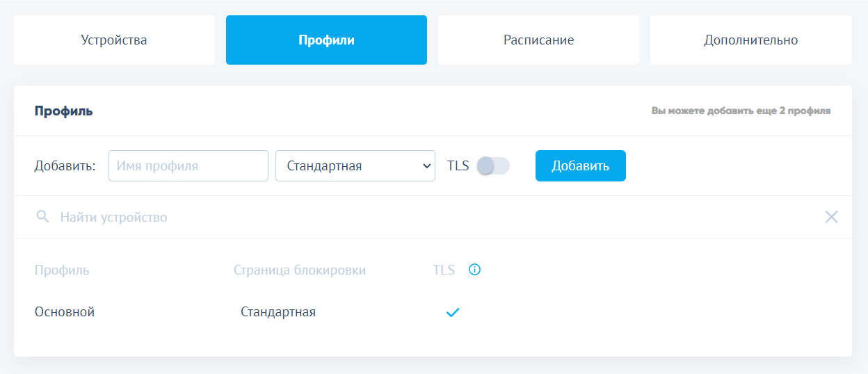Click the TLS checkmark for Основной profile

pyautogui.click(x=453, y=313)
